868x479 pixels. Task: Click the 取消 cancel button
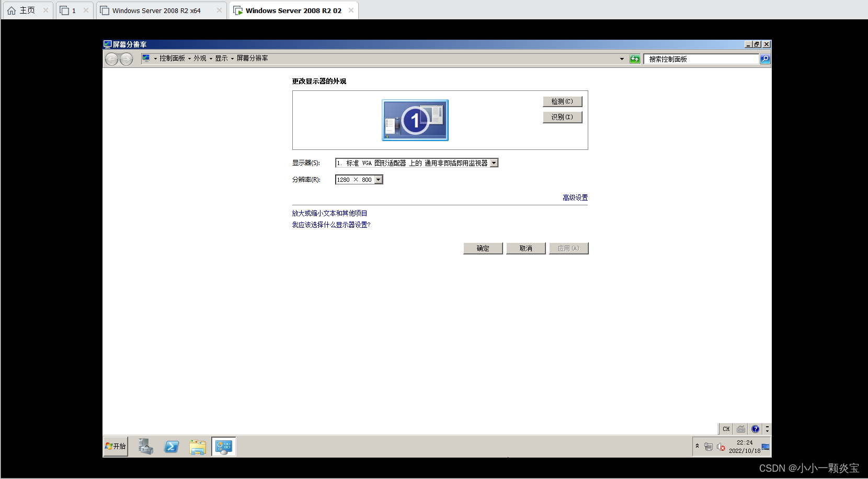pos(526,248)
